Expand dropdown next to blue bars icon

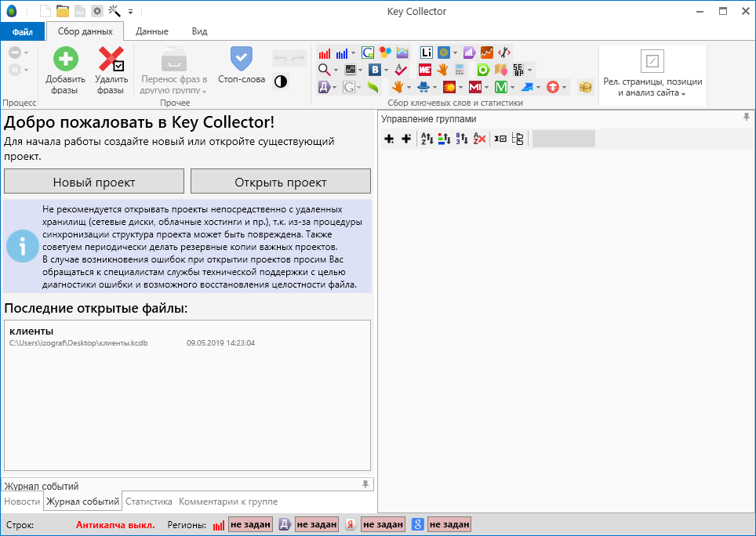353,53
